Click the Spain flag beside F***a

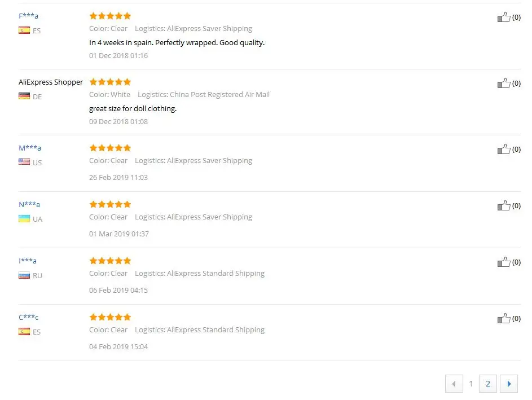click(x=24, y=30)
